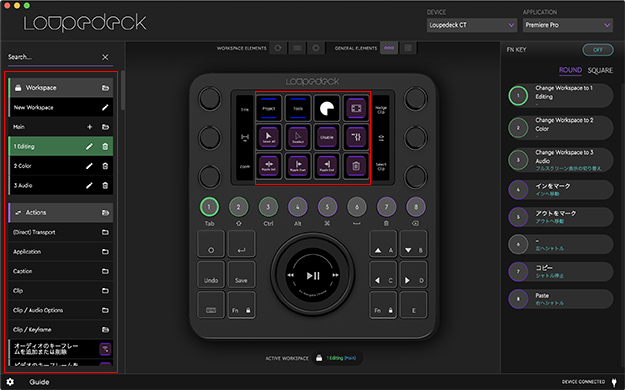Select the first workspace-elements toolbar icon
625x390 pixels.
(x=278, y=48)
